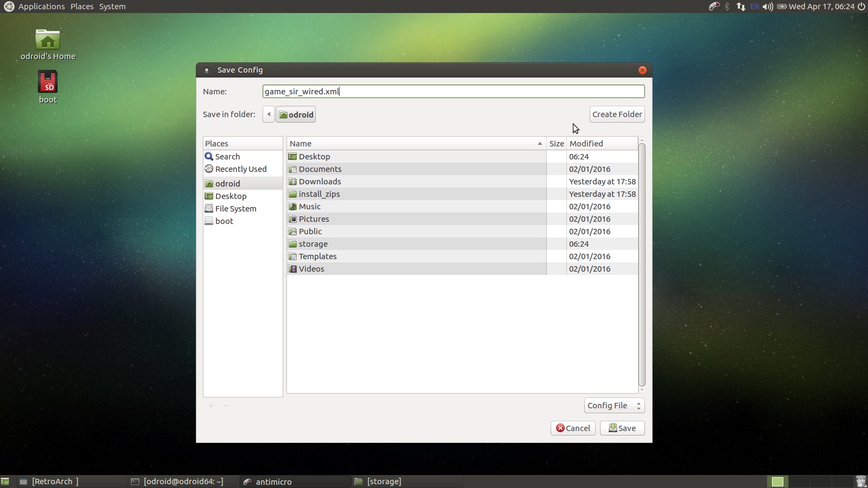This screenshot has width=868, height=488.
Task: Select Search in Places sidebar
Action: pos(227,157)
